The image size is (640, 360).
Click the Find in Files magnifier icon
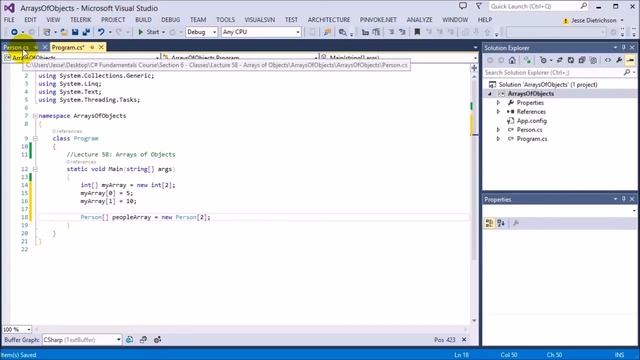click(342, 32)
